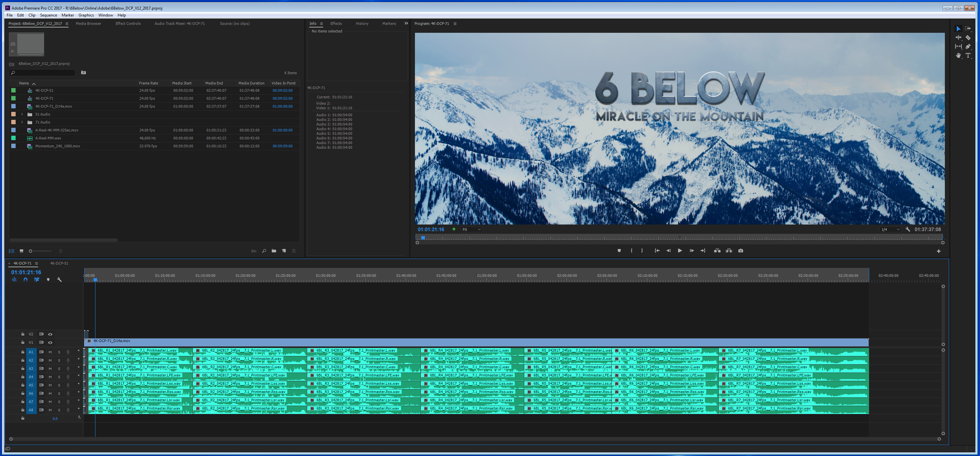Click the Extract button
This screenshot has width=980, height=456.
729,251
